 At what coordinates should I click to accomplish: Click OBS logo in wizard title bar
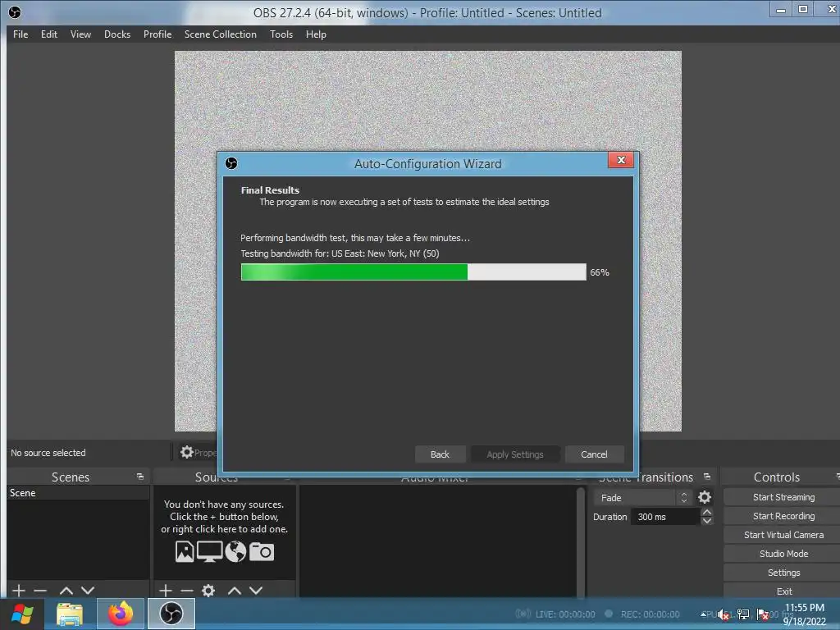point(231,163)
